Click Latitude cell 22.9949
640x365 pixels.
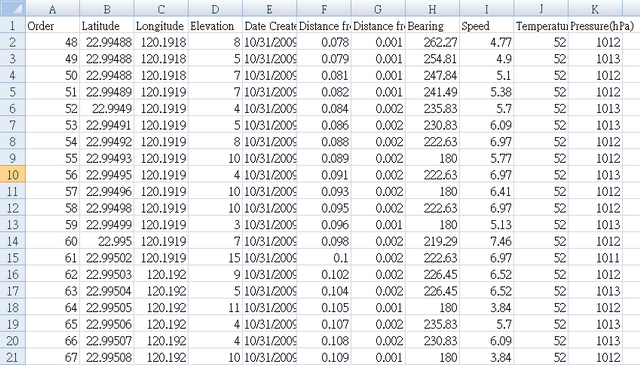pos(107,108)
